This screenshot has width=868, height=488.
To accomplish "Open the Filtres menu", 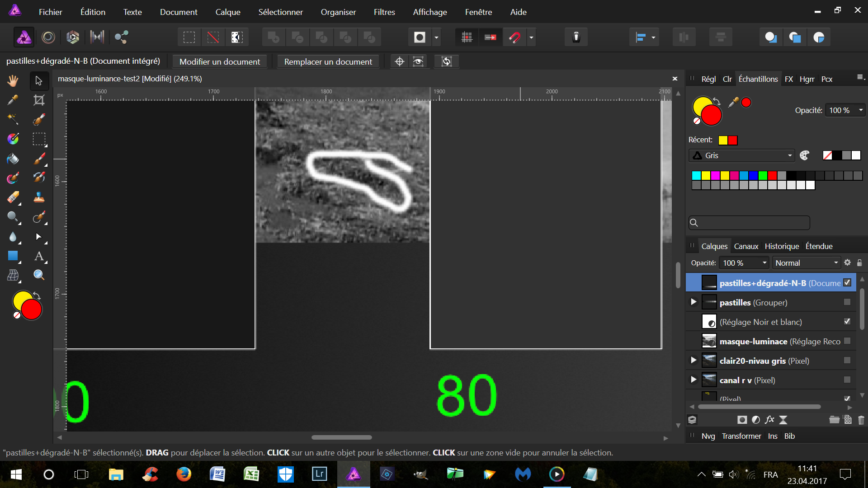I will point(384,12).
